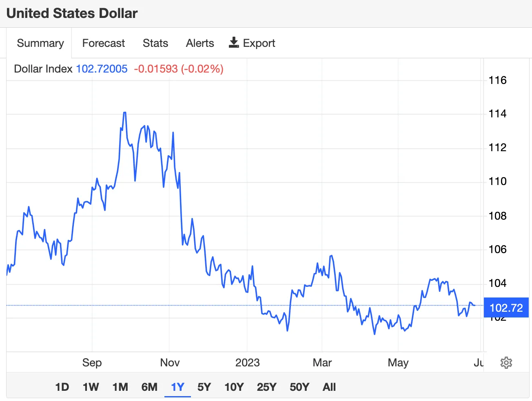Click the blue 102.72 price tag
The width and height of the screenshot is (532, 401).
[x=506, y=308]
